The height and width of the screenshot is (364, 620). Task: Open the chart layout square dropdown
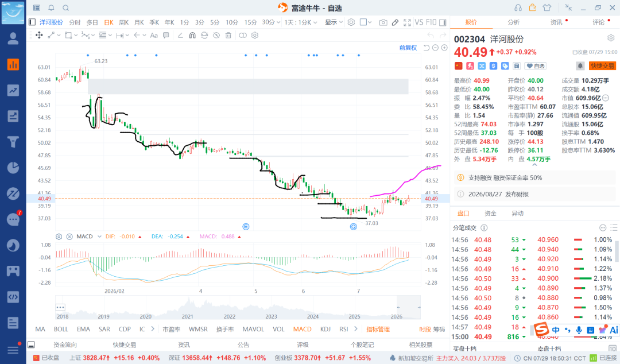(366, 22)
